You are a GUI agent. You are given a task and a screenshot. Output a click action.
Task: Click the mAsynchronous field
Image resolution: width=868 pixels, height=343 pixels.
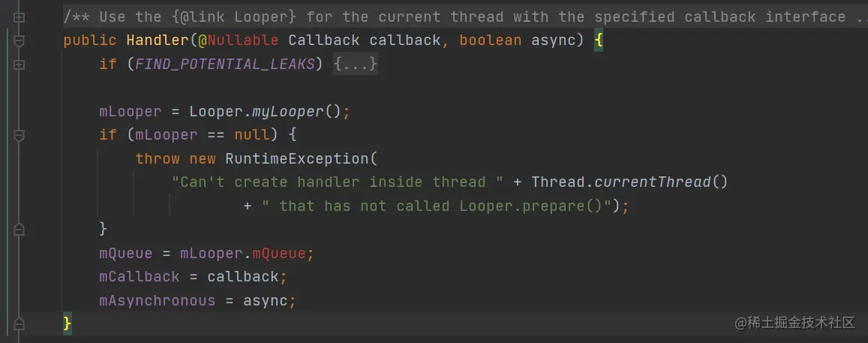click(158, 300)
